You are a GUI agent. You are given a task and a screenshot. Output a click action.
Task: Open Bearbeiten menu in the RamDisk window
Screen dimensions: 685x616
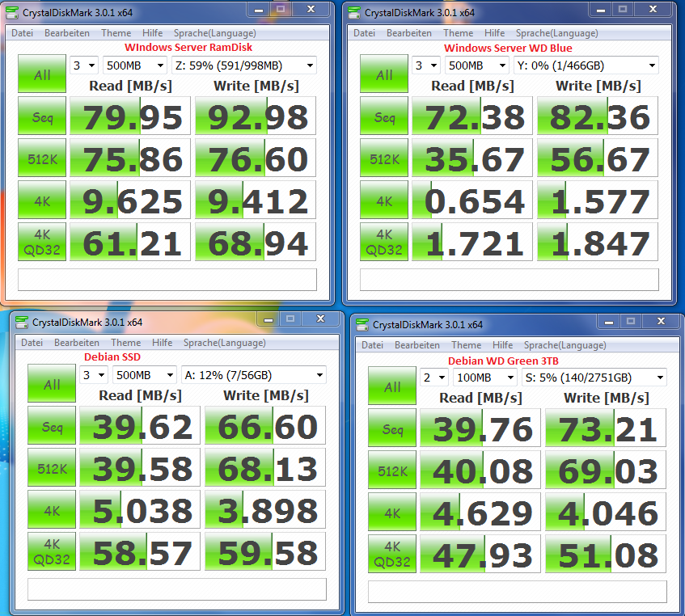(x=67, y=33)
